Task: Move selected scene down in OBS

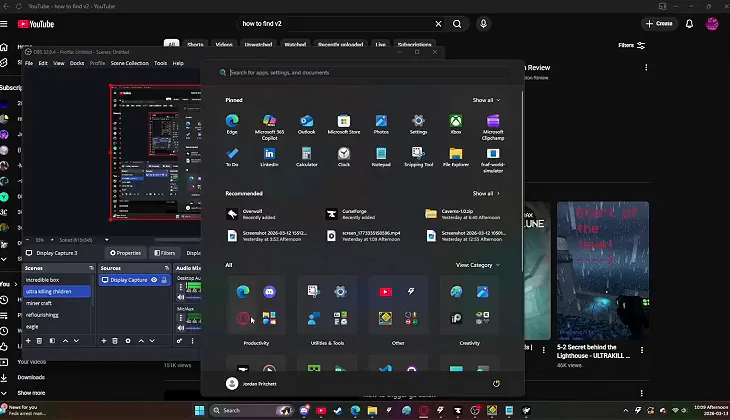Action: 76,341
